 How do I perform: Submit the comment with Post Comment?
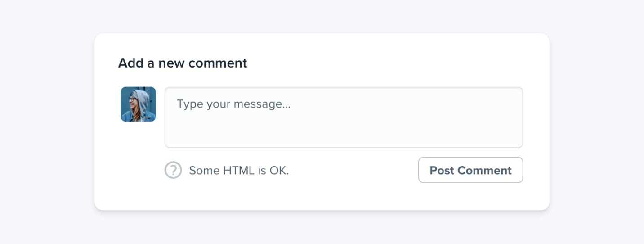(x=470, y=170)
